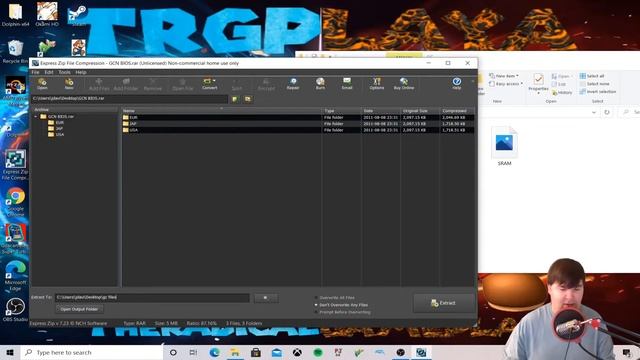The height and width of the screenshot is (360, 640).
Task: Expand Explorer address bar history dropdown
Action: (x=594, y=112)
